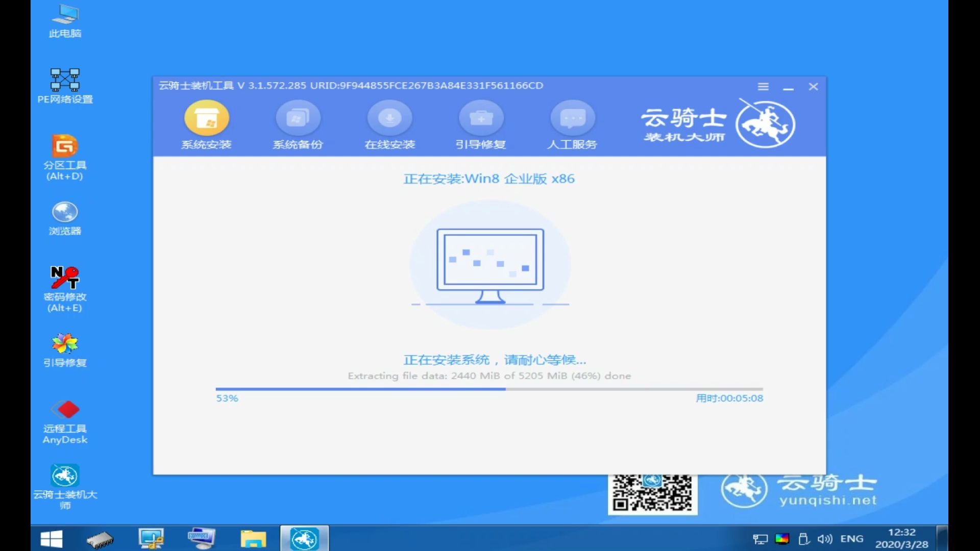
Task: Click the 53% progress label
Action: pyautogui.click(x=227, y=398)
